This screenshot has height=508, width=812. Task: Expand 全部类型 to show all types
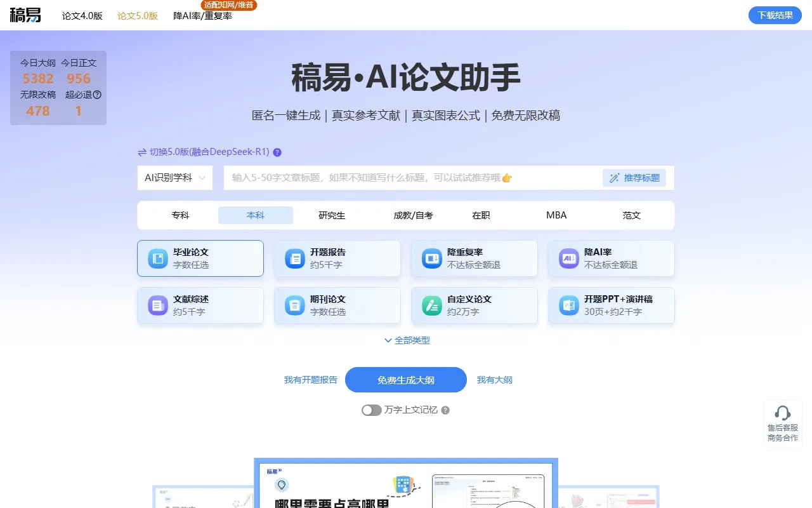click(x=406, y=340)
